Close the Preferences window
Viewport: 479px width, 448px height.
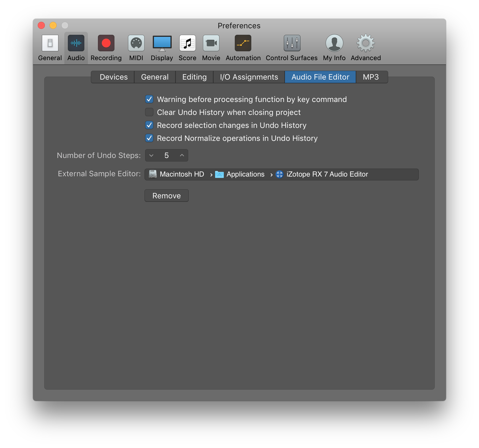click(x=41, y=26)
